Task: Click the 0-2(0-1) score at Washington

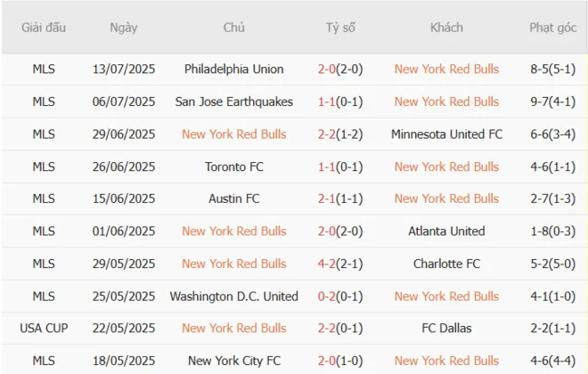Action: click(340, 296)
